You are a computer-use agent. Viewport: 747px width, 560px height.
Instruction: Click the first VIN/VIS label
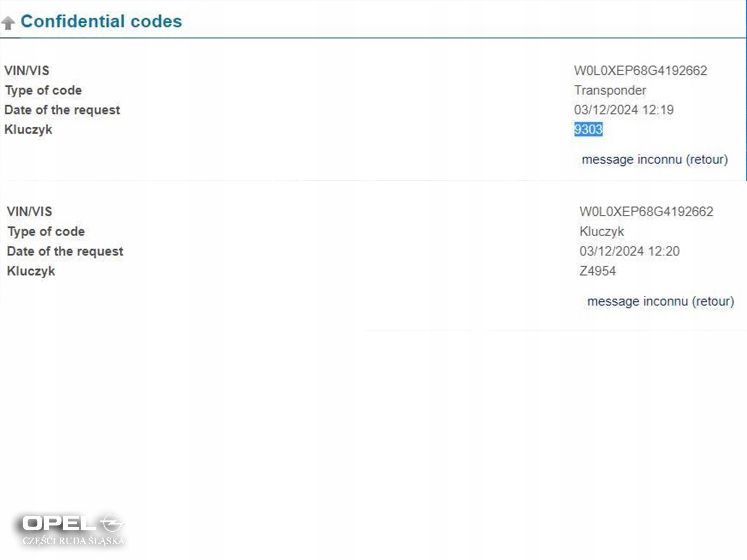[x=27, y=71]
